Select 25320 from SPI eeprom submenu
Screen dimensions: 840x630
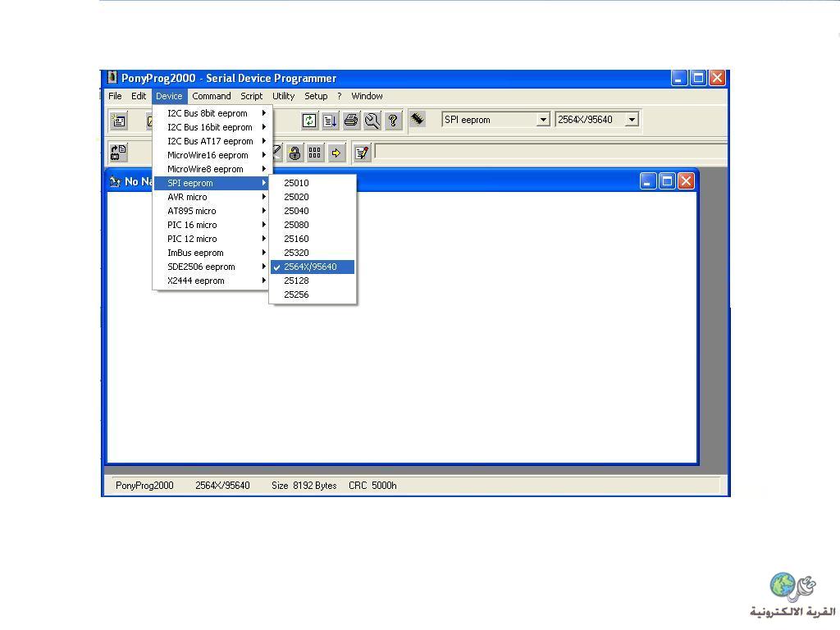point(313,253)
